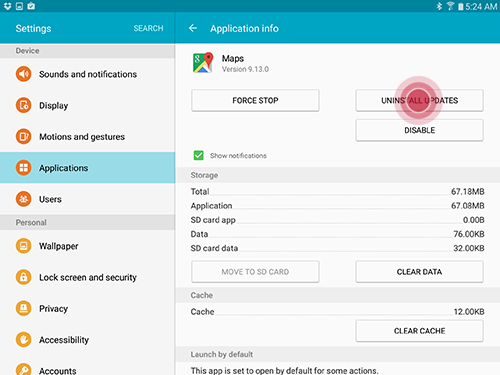Select the Accessibility hand icon

coord(24,340)
